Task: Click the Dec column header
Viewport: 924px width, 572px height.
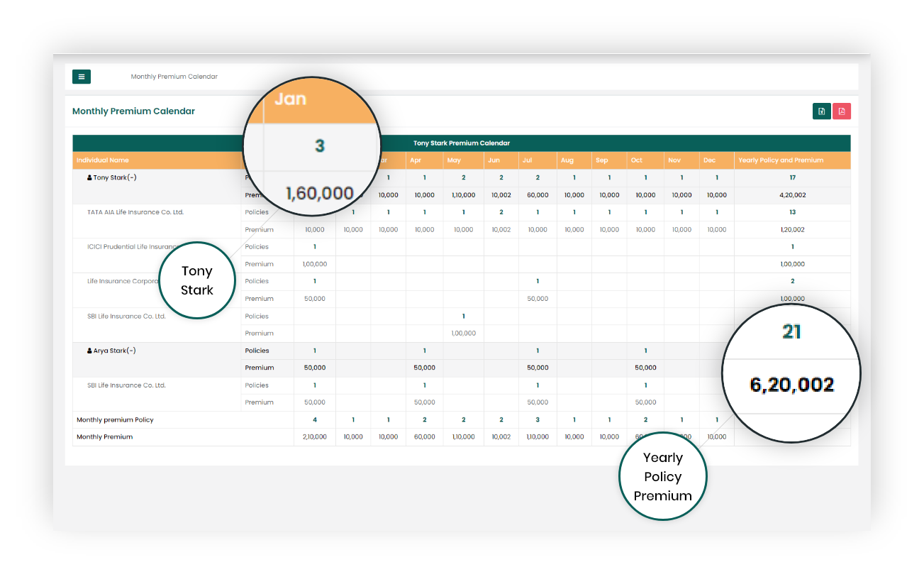Action: (709, 160)
